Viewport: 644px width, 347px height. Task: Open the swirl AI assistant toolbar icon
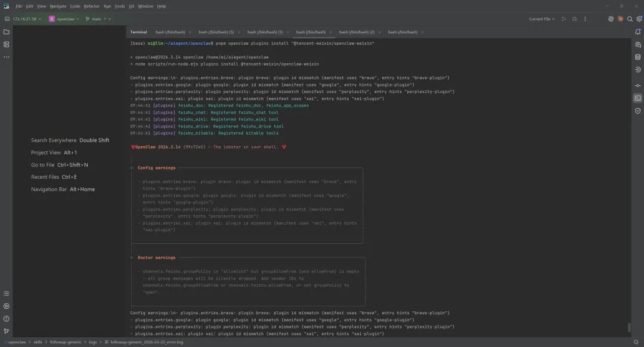pyautogui.click(x=611, y=19)
